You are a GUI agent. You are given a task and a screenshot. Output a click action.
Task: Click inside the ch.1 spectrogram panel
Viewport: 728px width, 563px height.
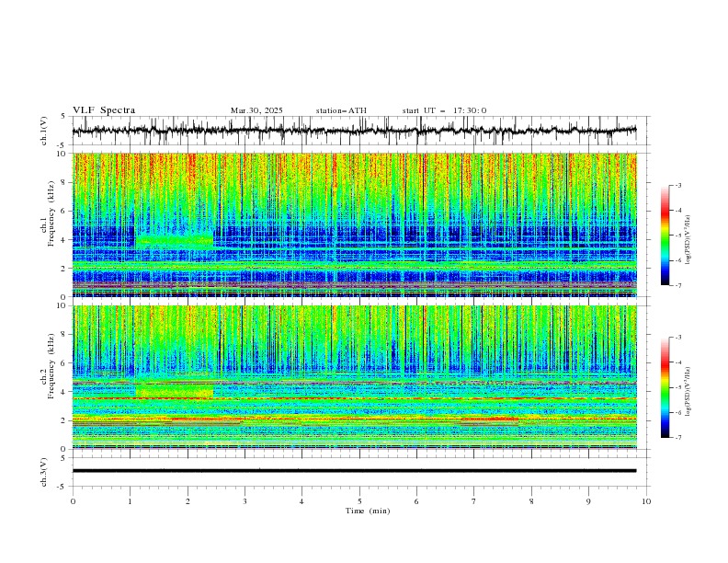(355, 224)
